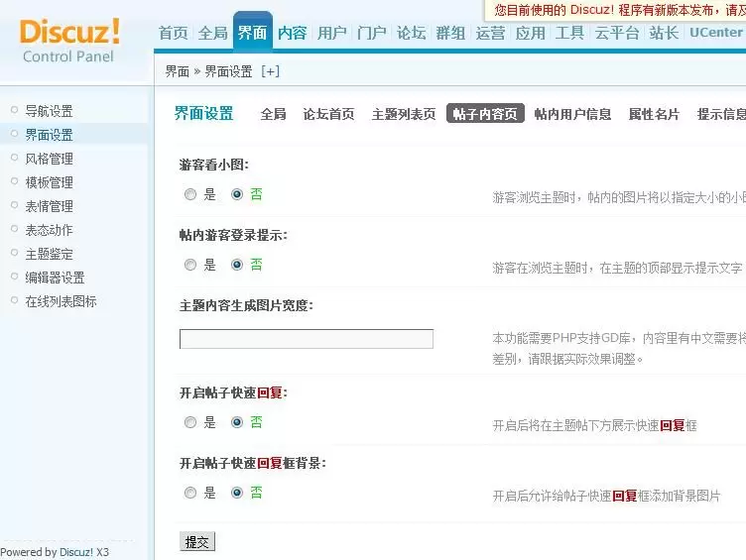Screen dimensions: 746x560
Task: Open 表态动作 in the sidebar
Action: click(x=49, y=230)
